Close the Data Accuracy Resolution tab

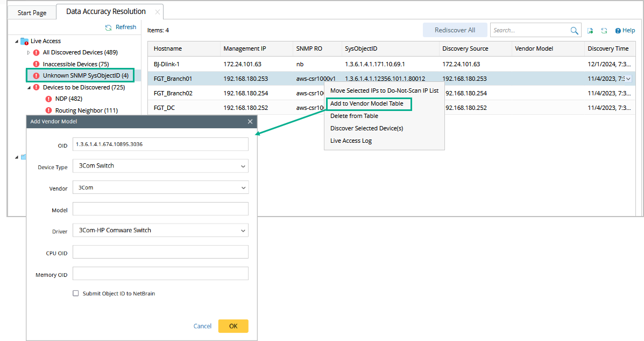(x=157, y=12)
